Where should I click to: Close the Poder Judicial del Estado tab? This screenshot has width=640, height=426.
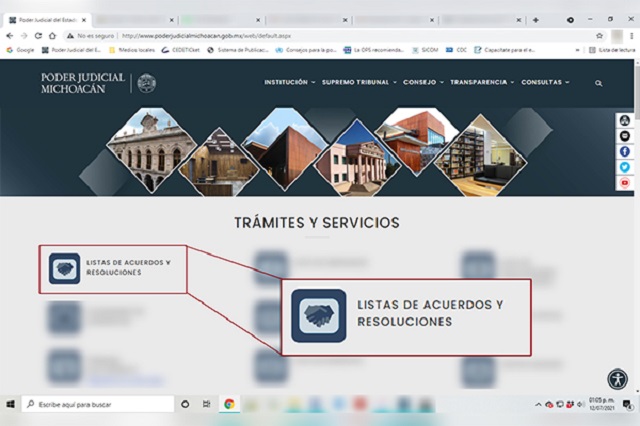(84, 20)
